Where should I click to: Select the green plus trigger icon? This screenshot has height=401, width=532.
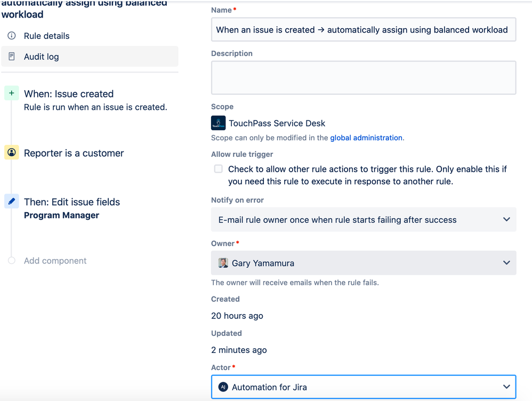tap(12, 93)
